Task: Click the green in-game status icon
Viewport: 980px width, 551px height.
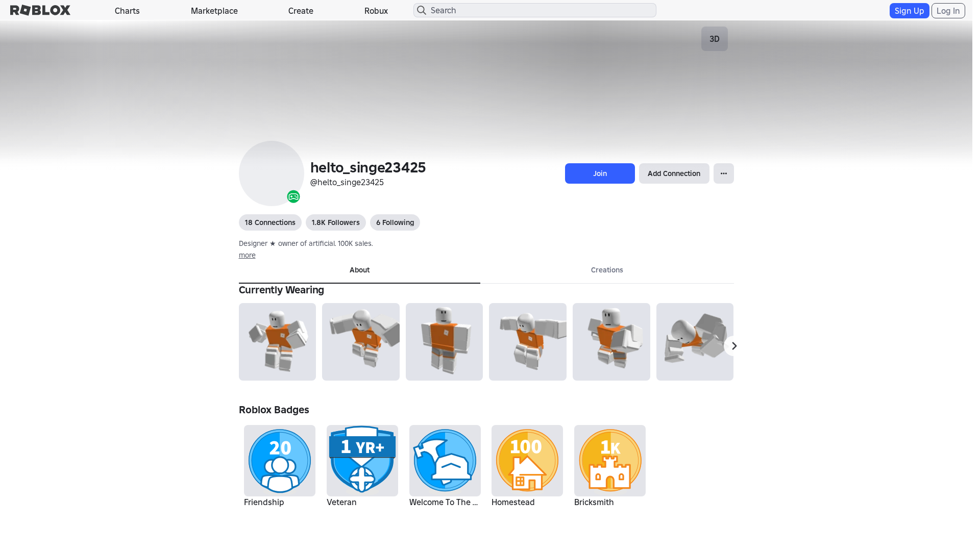Action: pyautogui.click(x=293, y=196)
